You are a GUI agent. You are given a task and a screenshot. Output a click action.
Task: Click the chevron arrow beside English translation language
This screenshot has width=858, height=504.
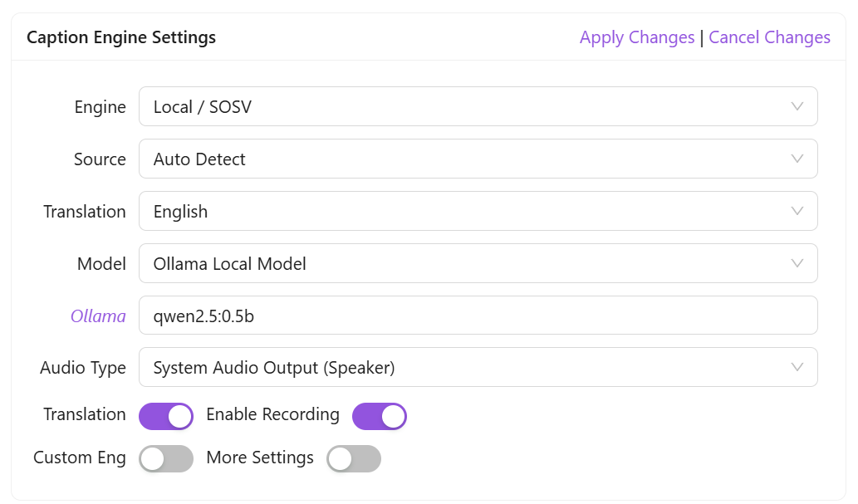point(797,211)
